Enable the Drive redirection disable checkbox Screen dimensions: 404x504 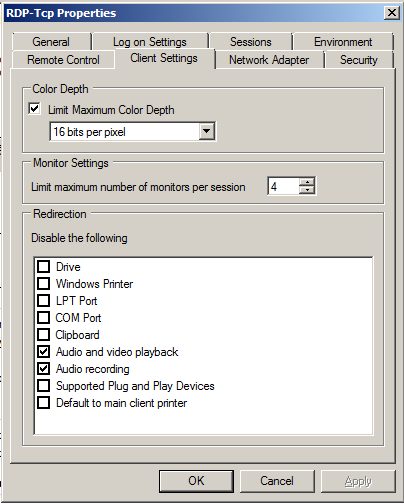tap(44, 267)
